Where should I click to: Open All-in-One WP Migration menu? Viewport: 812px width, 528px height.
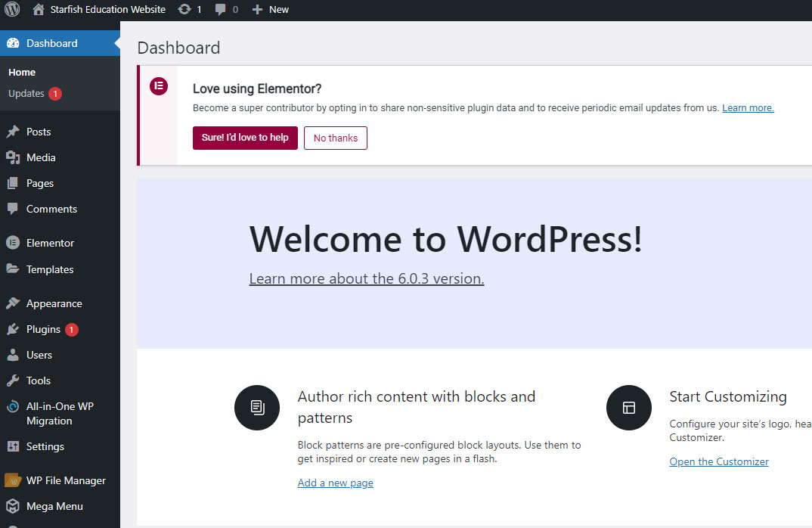pyautogui.click(x=59, y=413)
